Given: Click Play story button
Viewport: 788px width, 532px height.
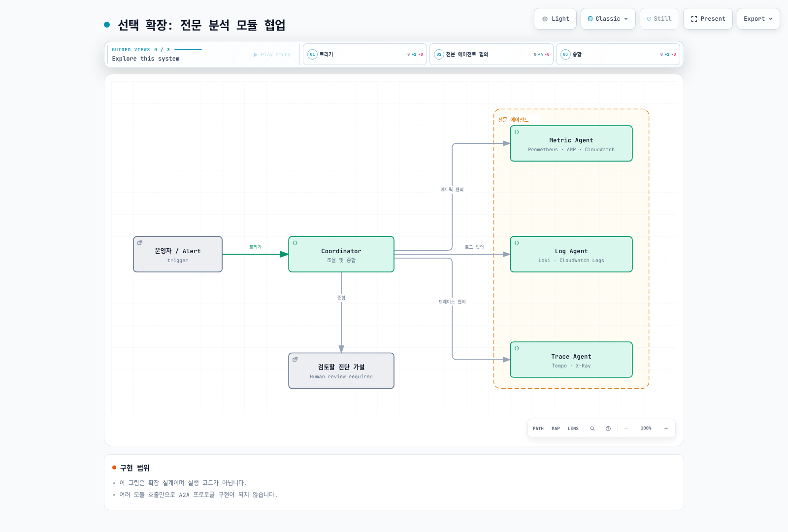Looking at the screenshot, I should coord(272,55).
